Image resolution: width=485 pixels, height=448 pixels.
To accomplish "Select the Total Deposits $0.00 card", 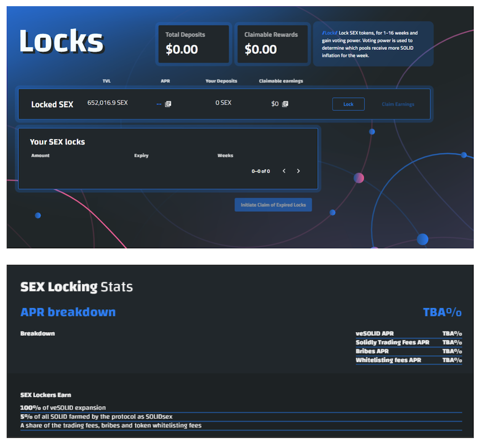I will [x=194, y=44].
